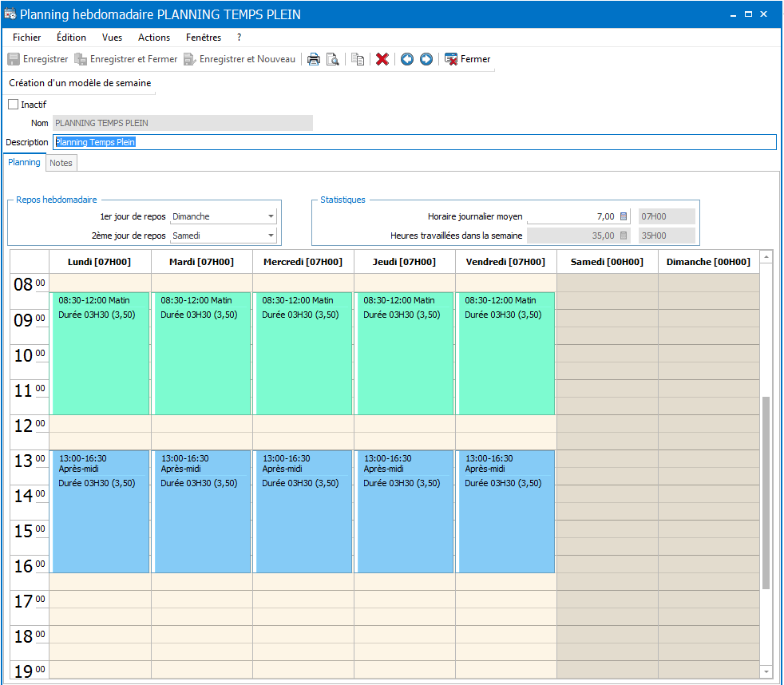Viewport: 784px width, 685px height.
Task: Click the weekly hours 35,00 field
Action: [573, 236]
